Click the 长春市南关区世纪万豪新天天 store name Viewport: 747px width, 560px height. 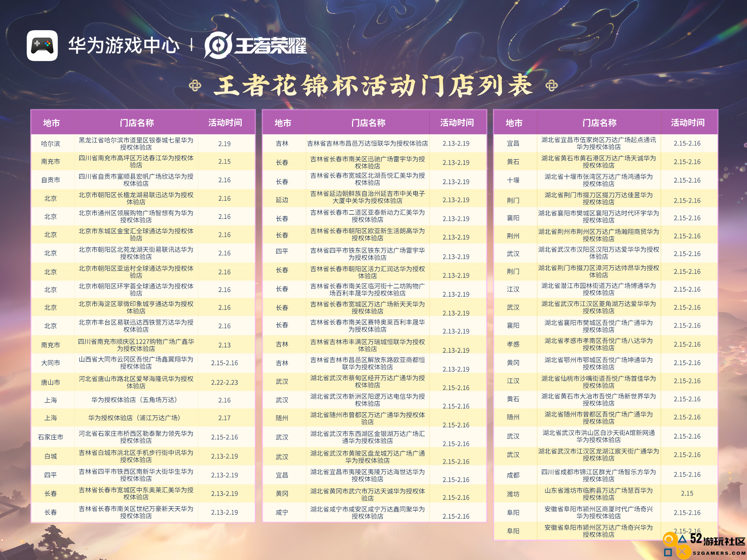[x=136, y=512]
